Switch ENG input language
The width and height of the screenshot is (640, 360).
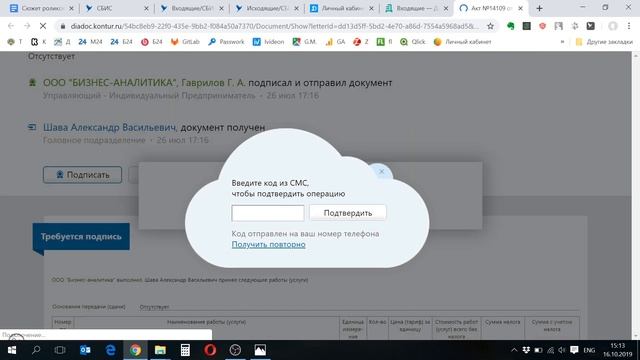tap(589, 350)
